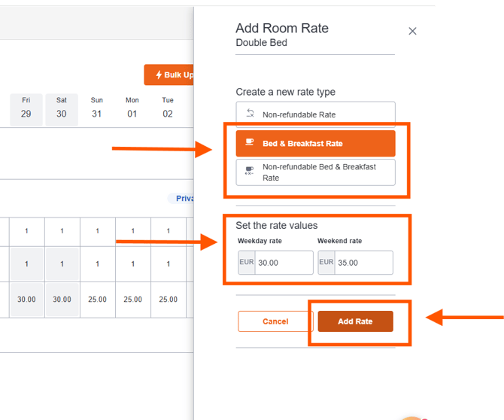
Task: Click the Bulk Update lightning icon
Action: click(159, 75)
